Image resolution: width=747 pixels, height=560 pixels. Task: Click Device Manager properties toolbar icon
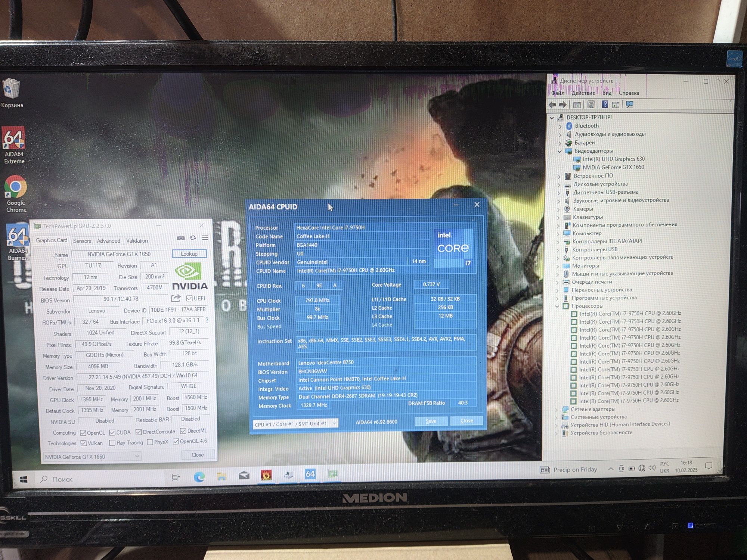click(591, 105)
